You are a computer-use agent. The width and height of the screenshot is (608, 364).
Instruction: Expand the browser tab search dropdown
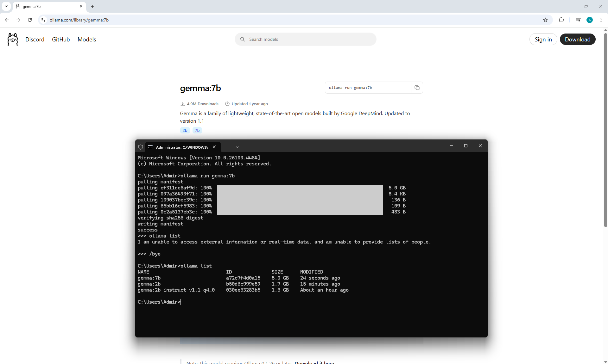6,6
